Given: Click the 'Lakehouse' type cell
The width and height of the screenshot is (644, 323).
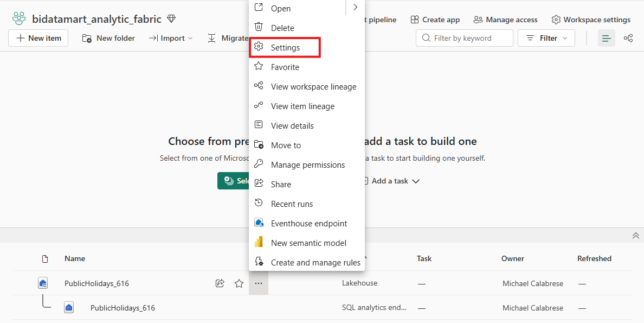Looking at the screenshot, I should tap(359, 283).
